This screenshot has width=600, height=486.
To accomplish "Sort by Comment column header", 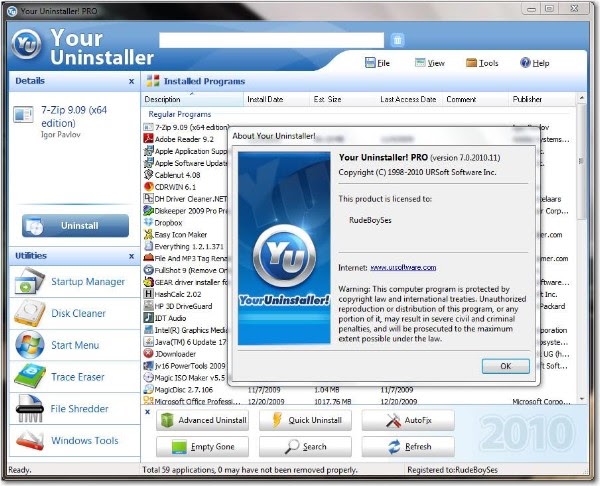I will [476, 99].
